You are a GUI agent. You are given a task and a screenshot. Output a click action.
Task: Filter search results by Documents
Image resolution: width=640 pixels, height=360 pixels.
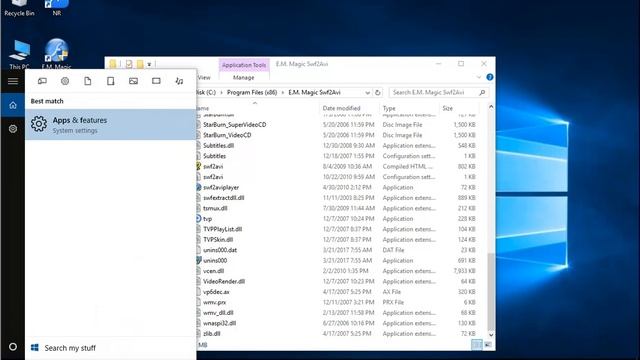88,81
